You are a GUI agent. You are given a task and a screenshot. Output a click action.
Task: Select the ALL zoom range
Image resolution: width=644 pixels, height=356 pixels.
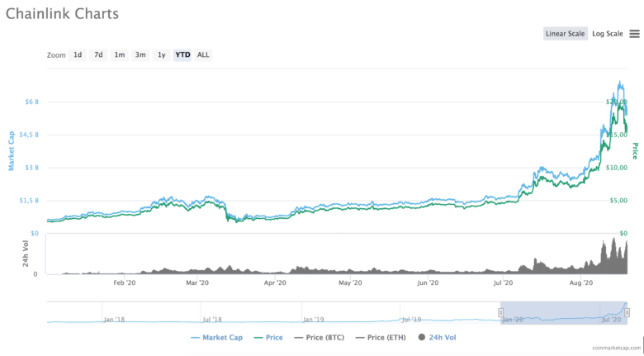[x=203, y=55]
